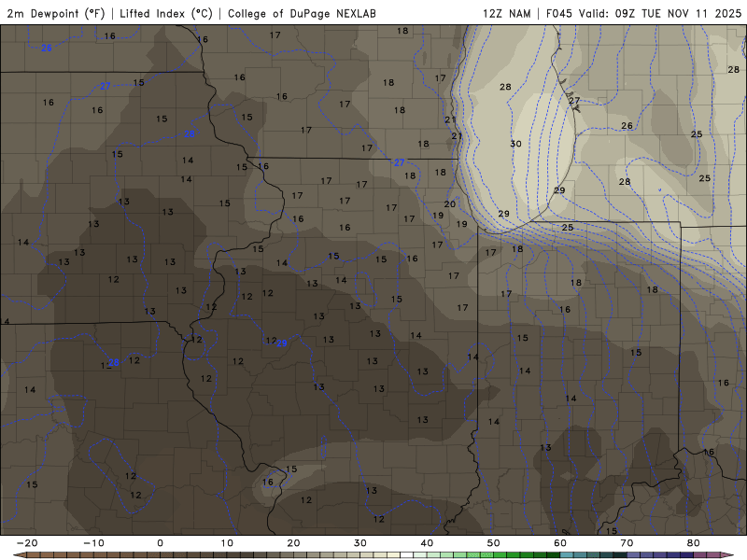The image size is (747, 560).
Task: Click the 50 label on the color scale
Action: (494, 543)
